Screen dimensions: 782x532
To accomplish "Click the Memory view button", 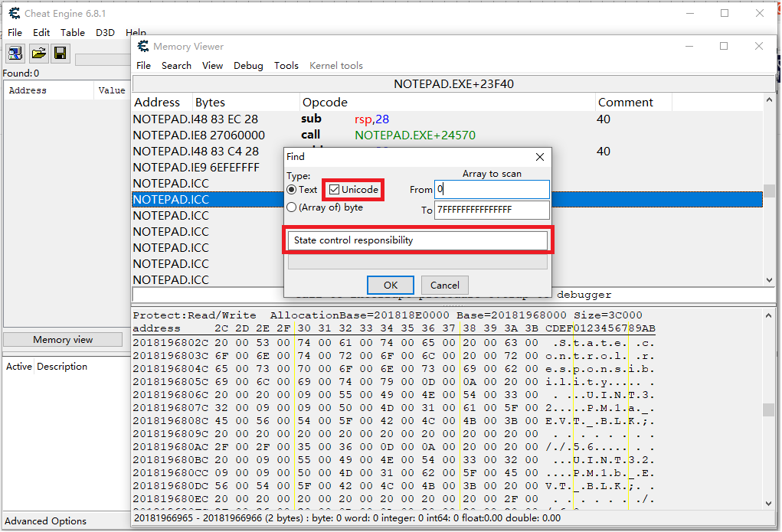I will point(63,340).
